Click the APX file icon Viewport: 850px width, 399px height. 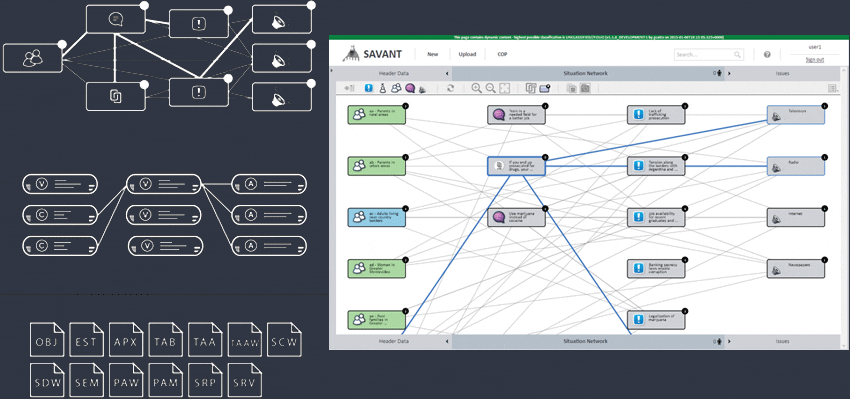pyautogui.click(x=126, y=339)
